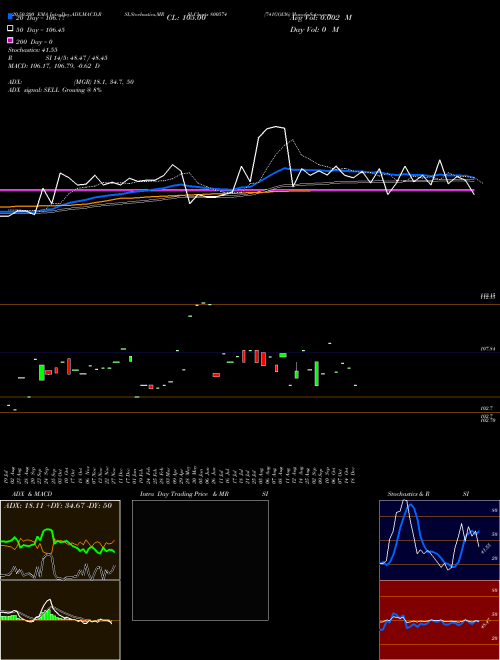
Task: Click 'ADX: 18.11 +DY: 34.67 -DY: 50' header
Action: [x=58, y=505]
